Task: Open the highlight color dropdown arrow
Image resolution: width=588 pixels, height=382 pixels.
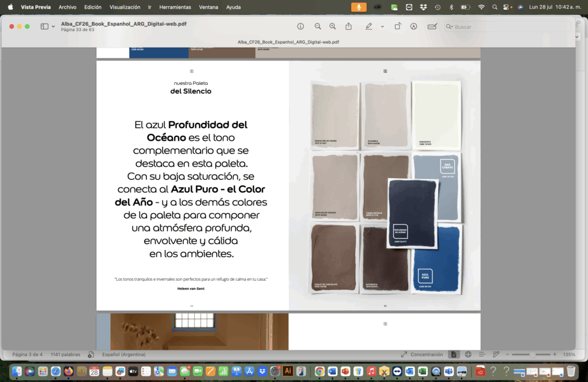Action: click(x=382, y=26)
